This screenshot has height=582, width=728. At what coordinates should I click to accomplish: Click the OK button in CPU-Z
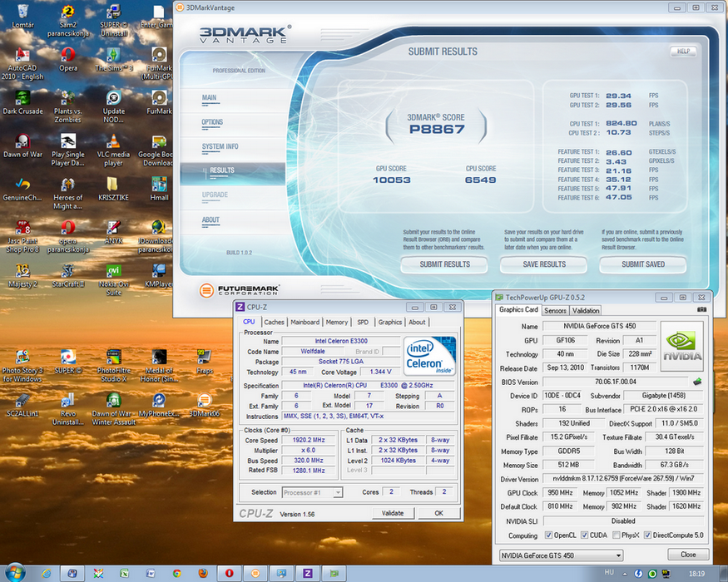click(438, 513)
